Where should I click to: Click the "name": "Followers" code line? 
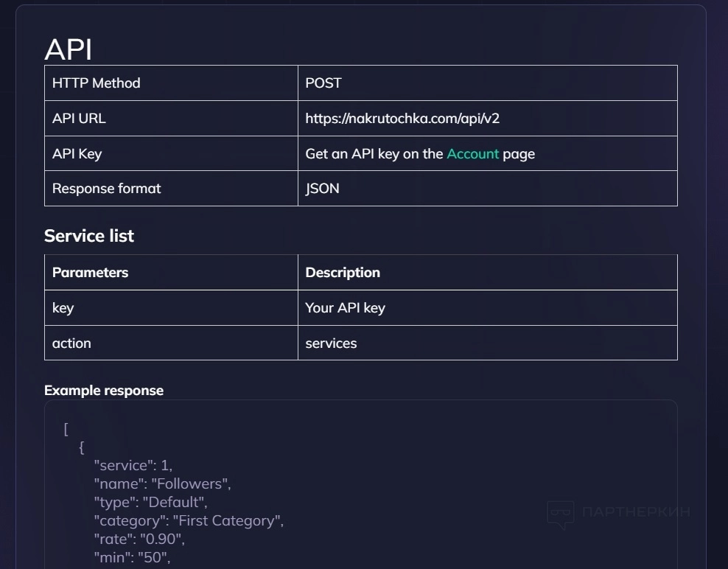click(x=162, y=484)
